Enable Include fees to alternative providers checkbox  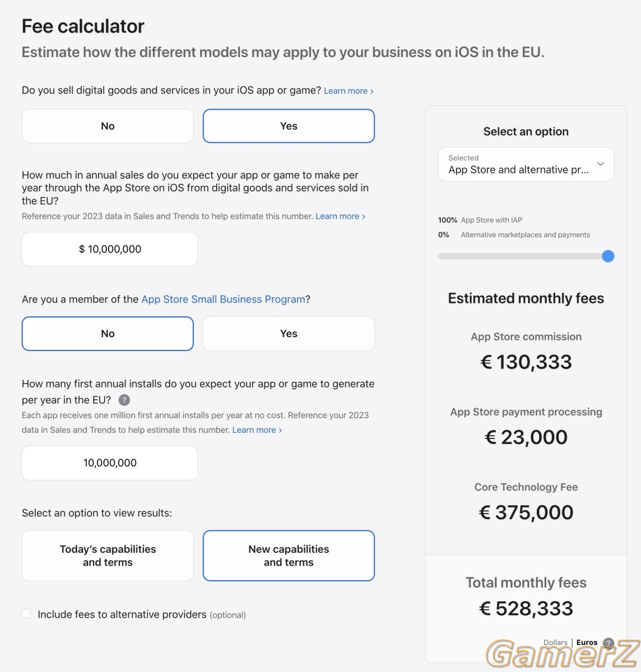(x=26, y=614)
